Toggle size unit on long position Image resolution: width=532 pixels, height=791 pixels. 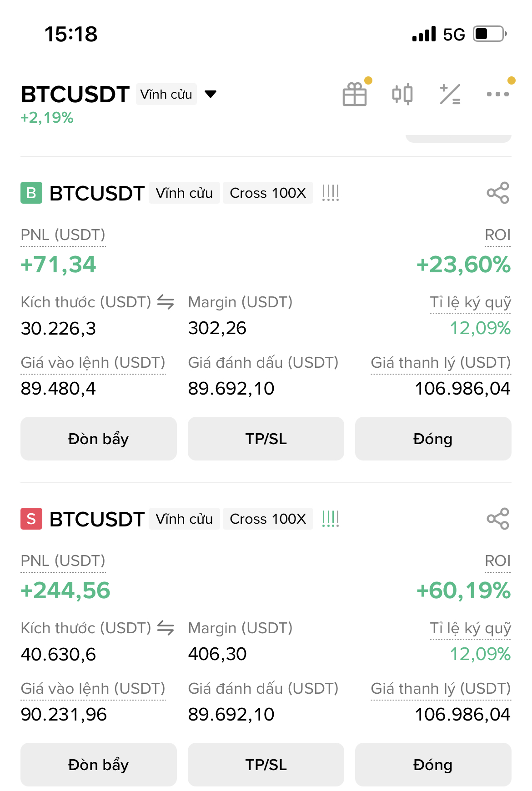click(x=166, y=302)
